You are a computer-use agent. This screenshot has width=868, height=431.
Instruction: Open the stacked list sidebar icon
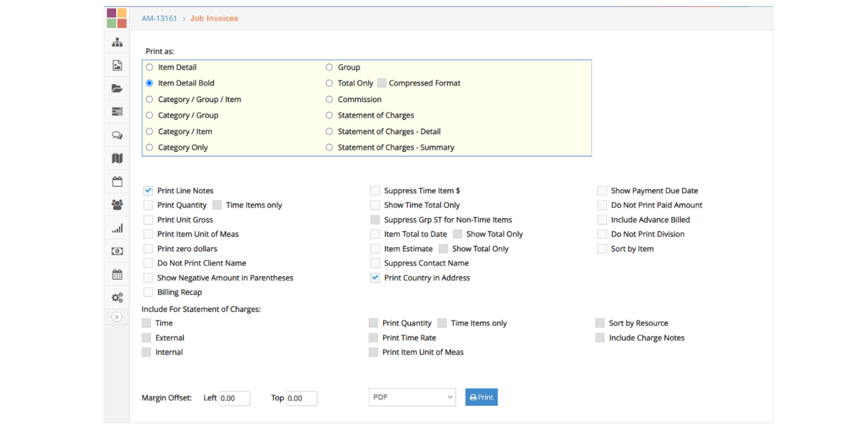pos(117,112)
